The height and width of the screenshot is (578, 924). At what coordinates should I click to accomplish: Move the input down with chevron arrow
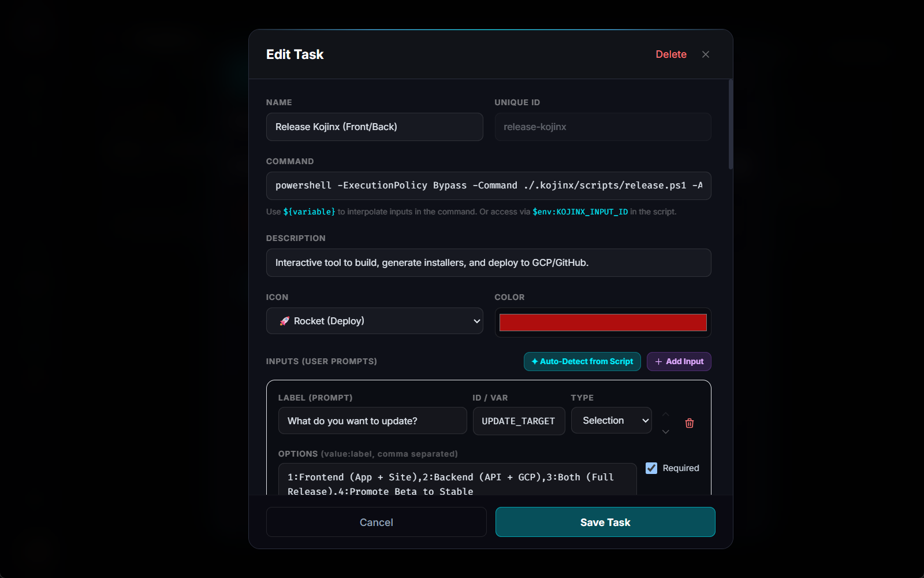pyautogui.click(x=666, y=432)
